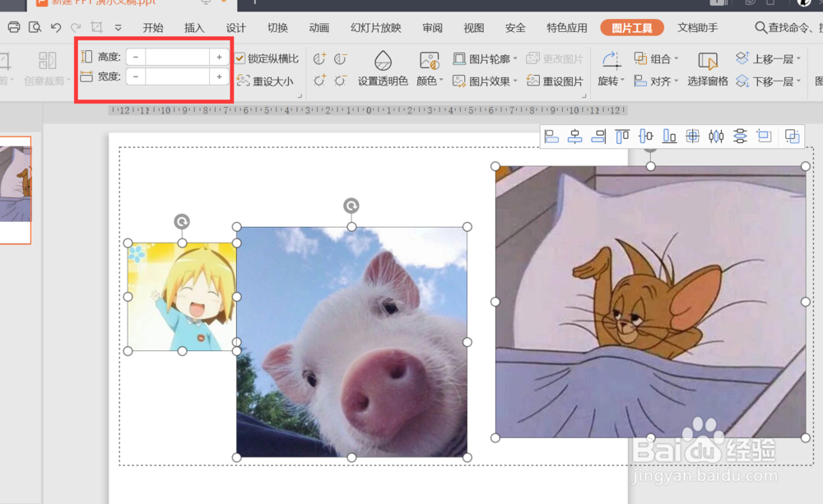Viewport: 823px width, 504px height.
Task: Expand the quick access toolbar customize arrow
Action: (118, 27)
